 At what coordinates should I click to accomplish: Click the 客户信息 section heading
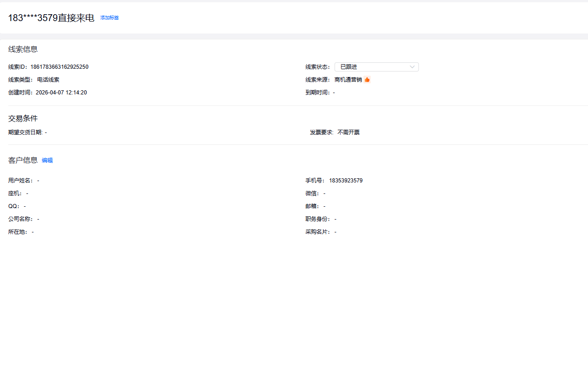coord(23,160)
